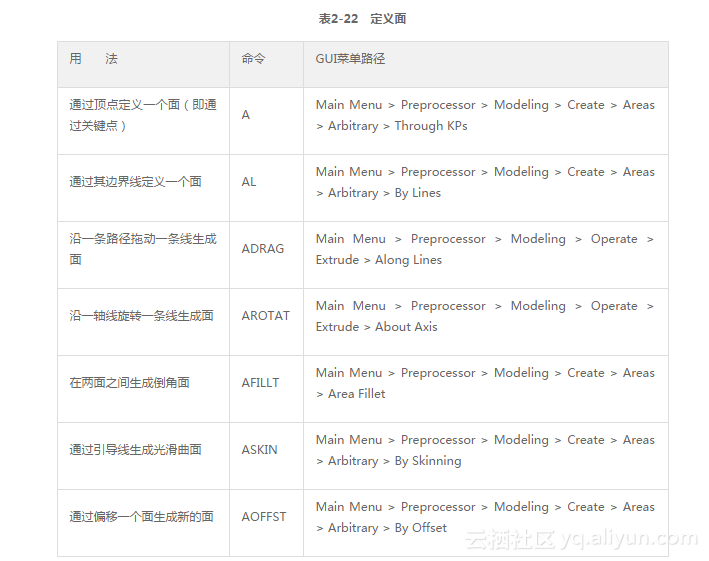709x561 pixels.
Task: Select the 用法 column header
Action: 93,59
